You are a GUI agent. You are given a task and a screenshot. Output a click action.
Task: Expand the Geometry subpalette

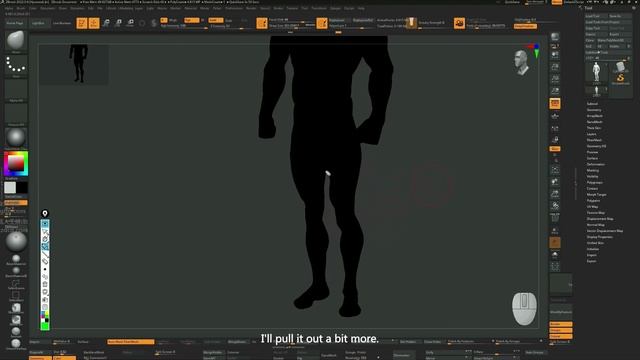tap(594, 110)
